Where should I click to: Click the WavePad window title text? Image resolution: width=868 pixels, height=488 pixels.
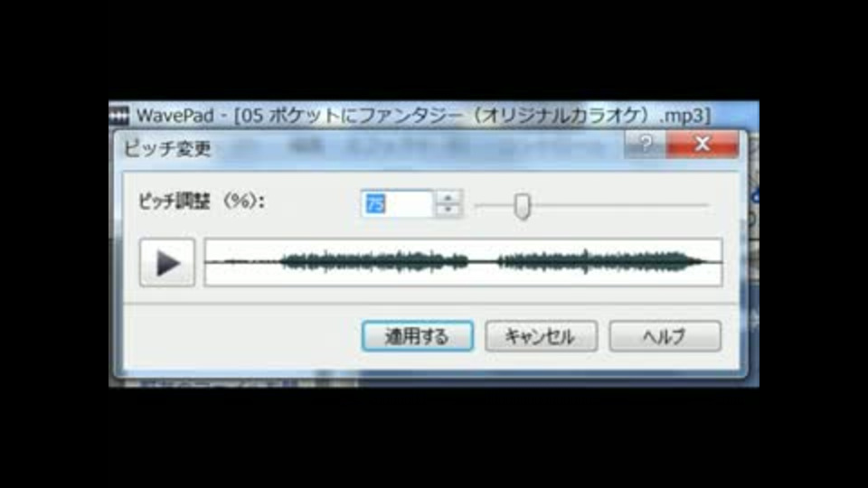point(423,116)
